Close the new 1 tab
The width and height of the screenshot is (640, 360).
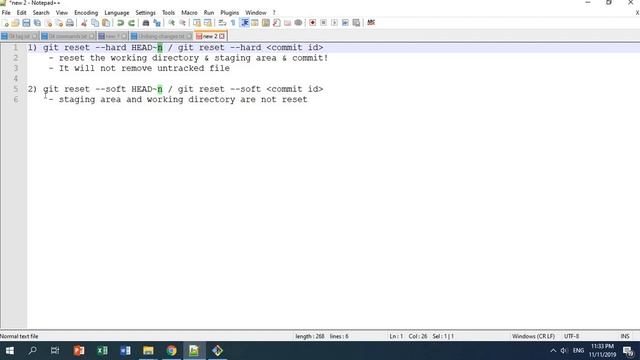(124, 36)
